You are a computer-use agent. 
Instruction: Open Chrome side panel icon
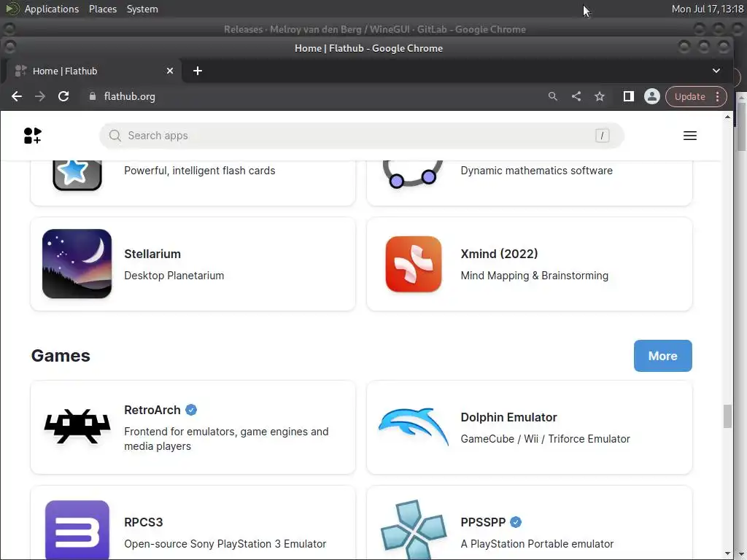(628, 97)
